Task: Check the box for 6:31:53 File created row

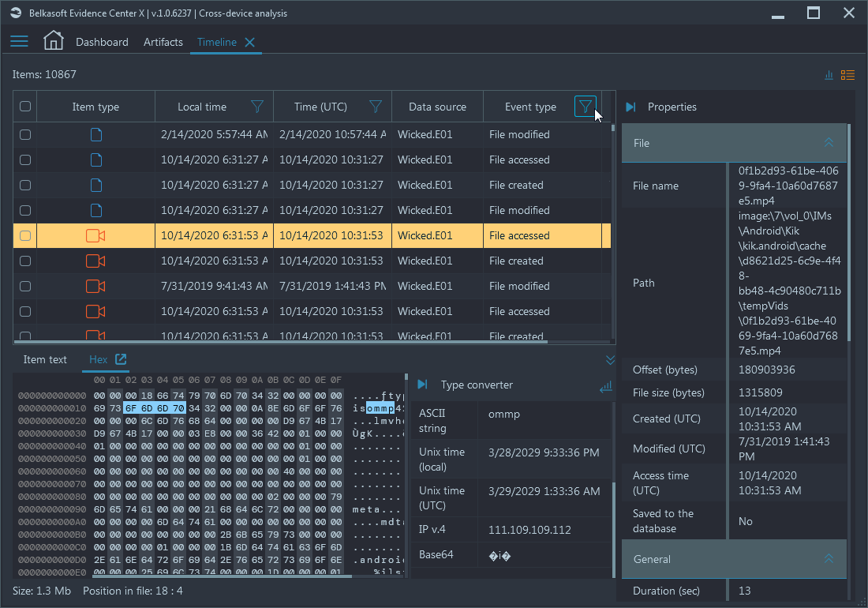Action: click(x=25, y=261)
